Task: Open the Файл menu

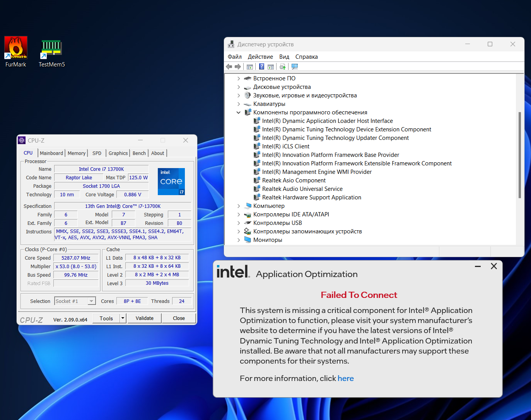Action: tap(235, 57)
